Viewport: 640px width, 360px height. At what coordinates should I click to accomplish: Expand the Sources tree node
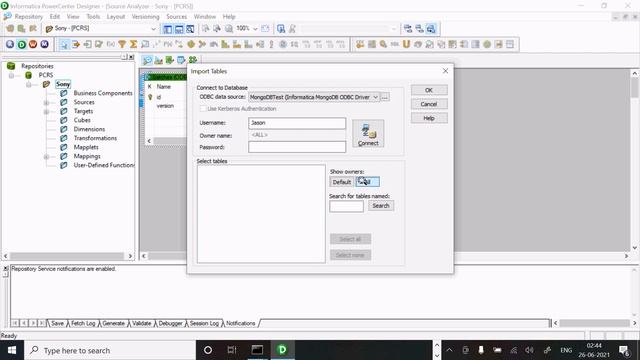47,102
